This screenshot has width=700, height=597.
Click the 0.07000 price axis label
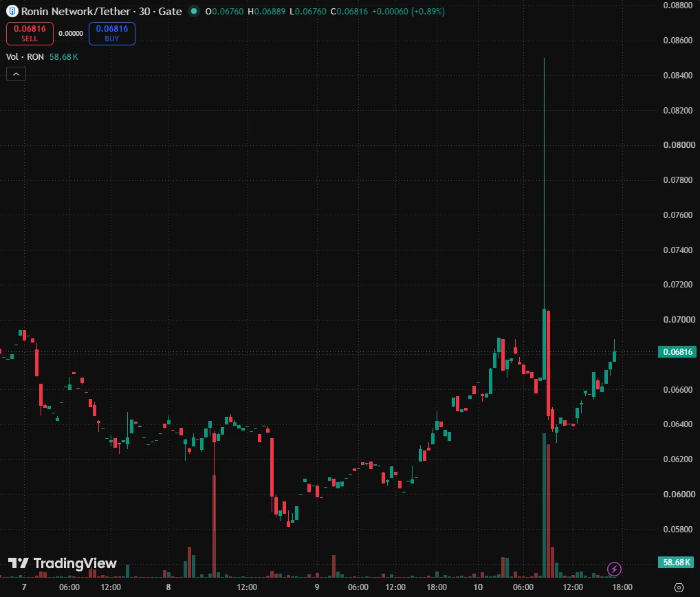[679, 320]
